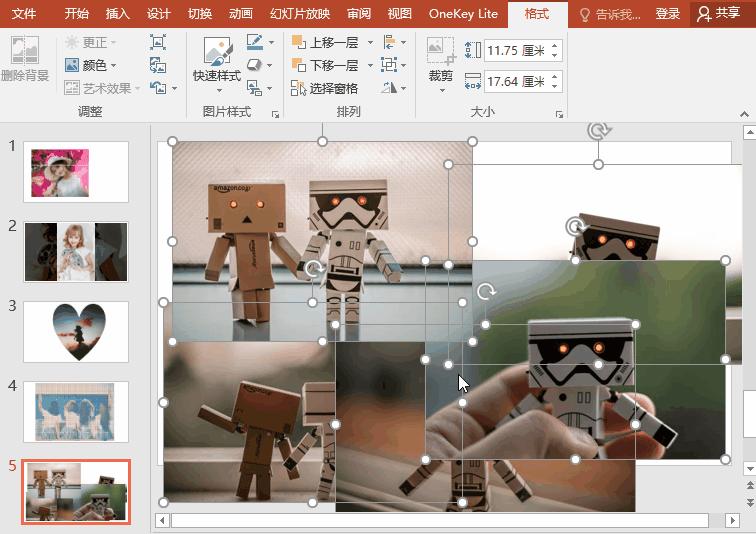Click the Remove Background (删除背景) icon
Image resolution: width=756 pixels, height=534 pixels.
(24, 52)
